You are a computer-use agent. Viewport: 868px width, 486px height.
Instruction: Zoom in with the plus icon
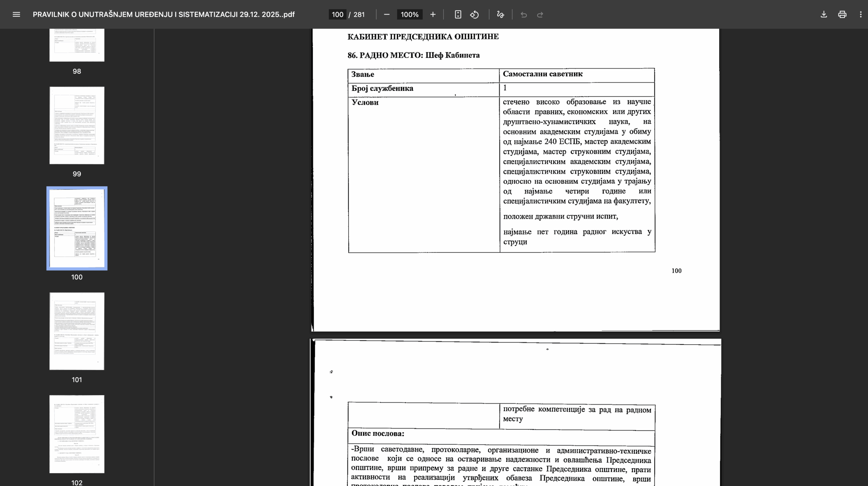click(x=433, y=15)
